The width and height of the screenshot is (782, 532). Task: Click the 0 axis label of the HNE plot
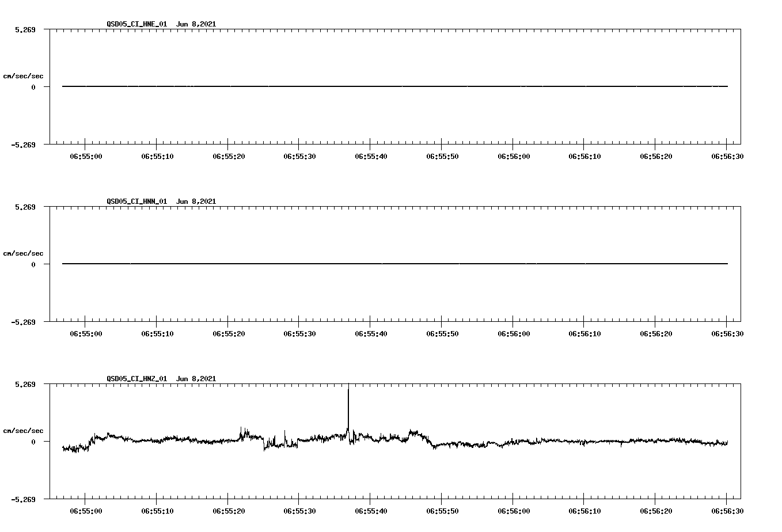point(33,87)
